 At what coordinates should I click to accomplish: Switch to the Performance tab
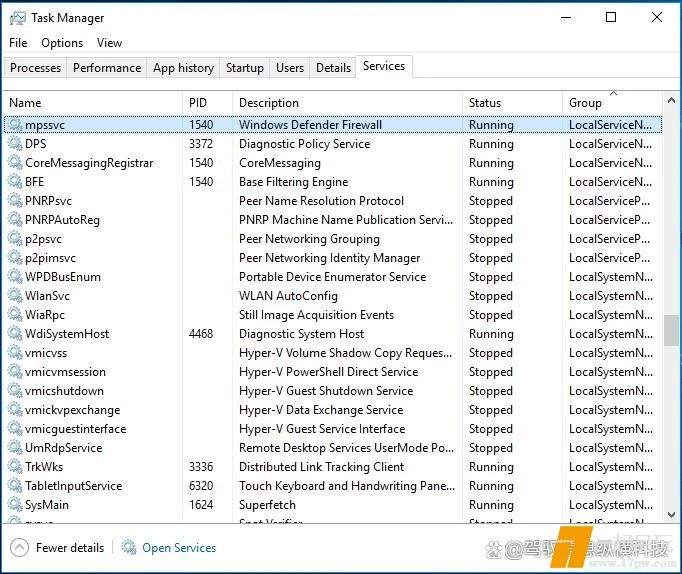click(x=107, y=68)
